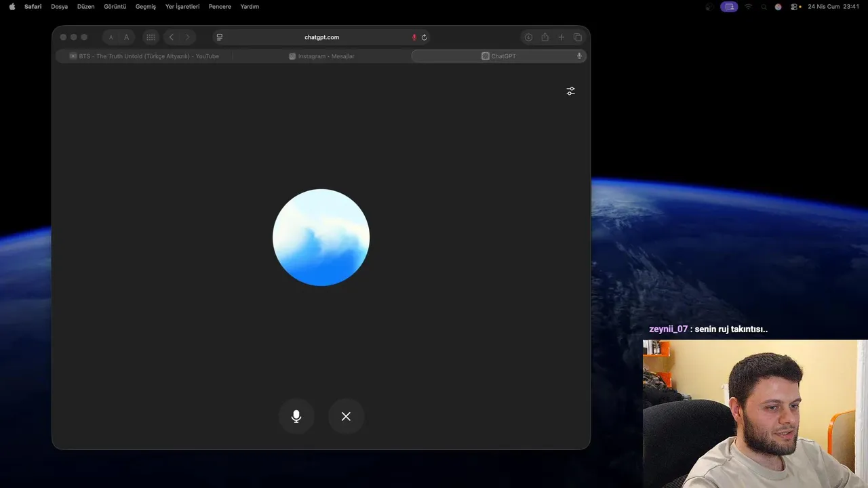
Task: Open the Siri menu bar icon
Action: coord(778,7)
